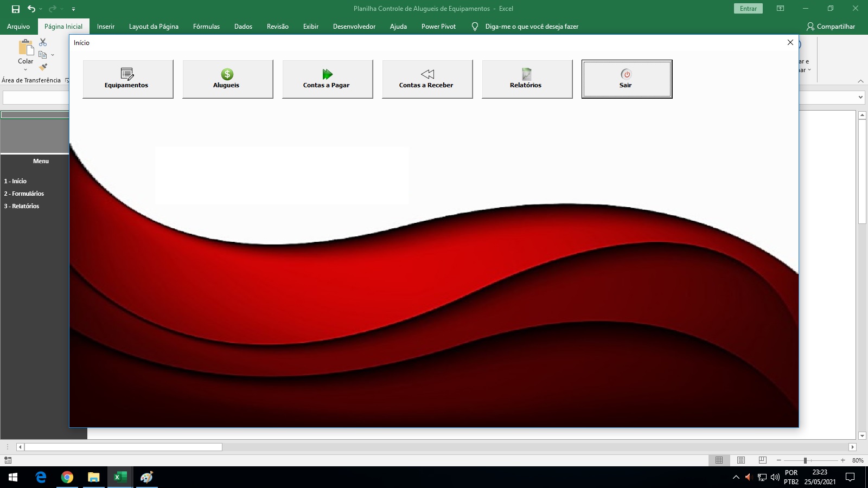This screenshot has height=488, width=868.
Task: Open Contas a Receber
Action: (427, 79)
